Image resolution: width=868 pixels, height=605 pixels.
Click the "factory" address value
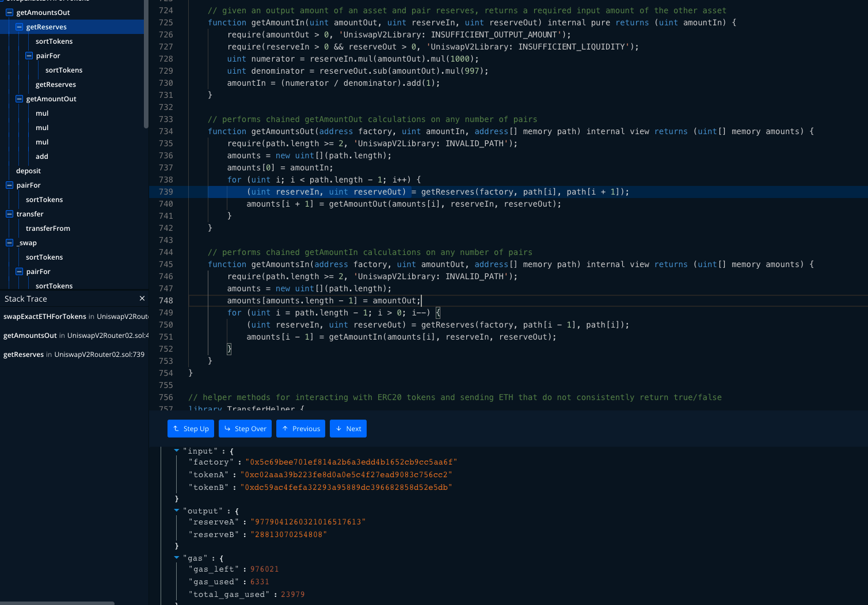pyautogui.click(x=351, y=462)
